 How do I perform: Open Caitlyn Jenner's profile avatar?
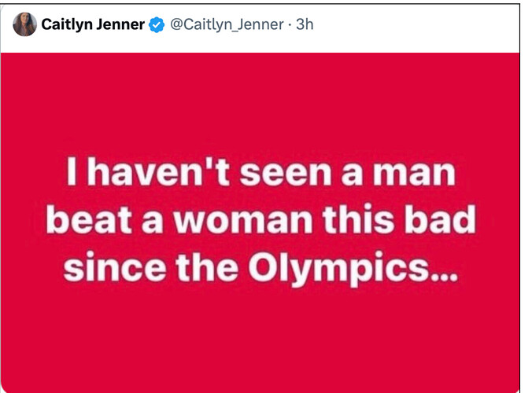[x=24, y=24]
